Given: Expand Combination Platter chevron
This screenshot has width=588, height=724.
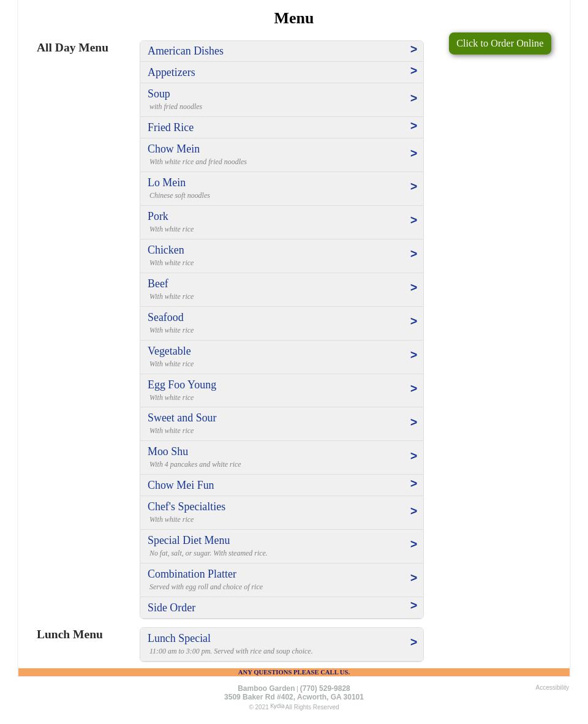Looking at the screenshot, I should [x=413, y=578].
